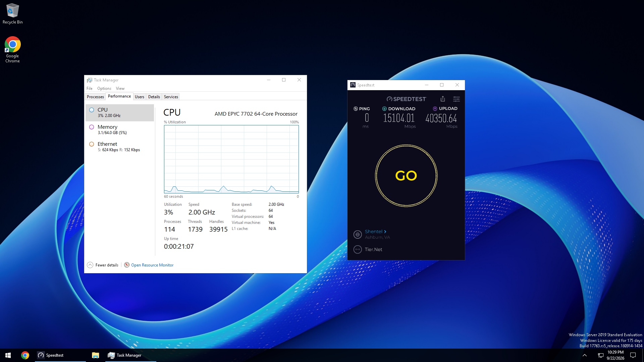Maximize the Task Manager window

coord(284,80)
